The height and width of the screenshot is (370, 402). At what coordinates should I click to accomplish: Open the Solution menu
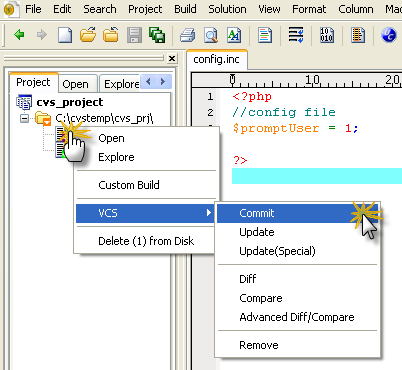(227, 9)
